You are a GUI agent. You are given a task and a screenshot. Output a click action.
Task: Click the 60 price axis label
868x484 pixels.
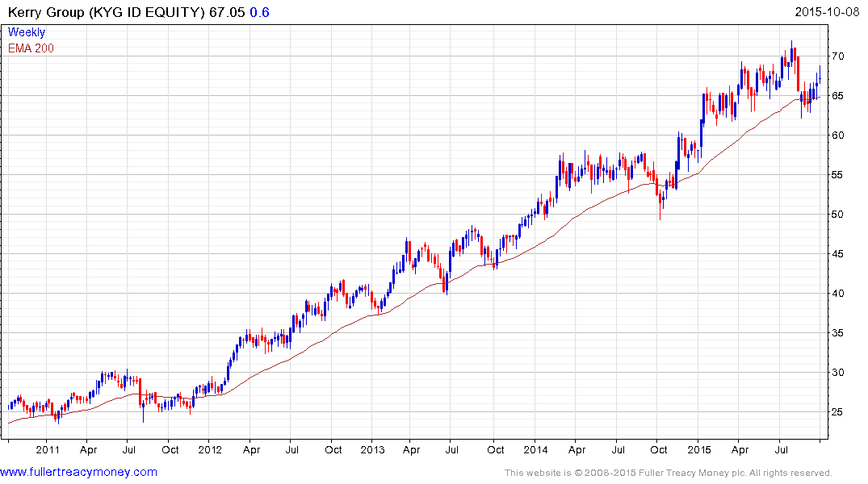pyautogui.click(x=837, y=136)
